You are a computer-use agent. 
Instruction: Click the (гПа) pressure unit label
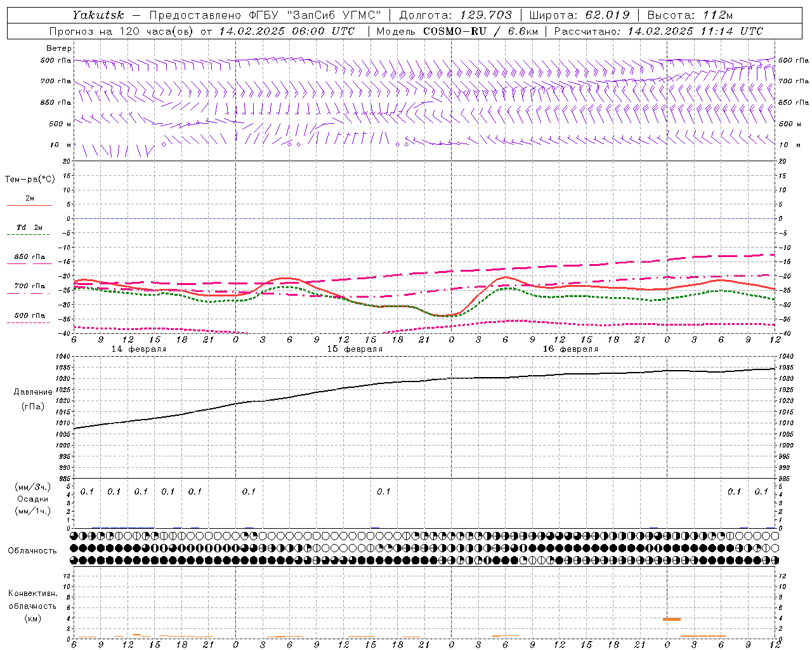pyautogui.click(x=33, y=407)
